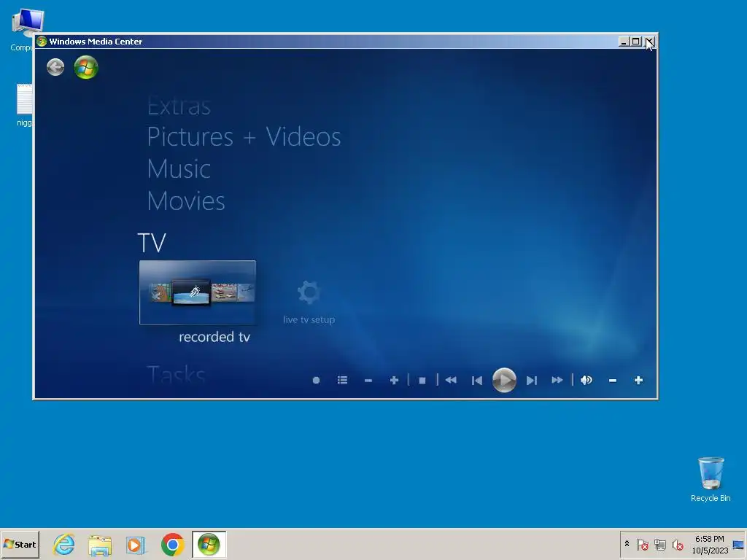The width and height of the screenshot is (747, 560).
Task: Skip back to previous track
Action: (x=477, y=380)
